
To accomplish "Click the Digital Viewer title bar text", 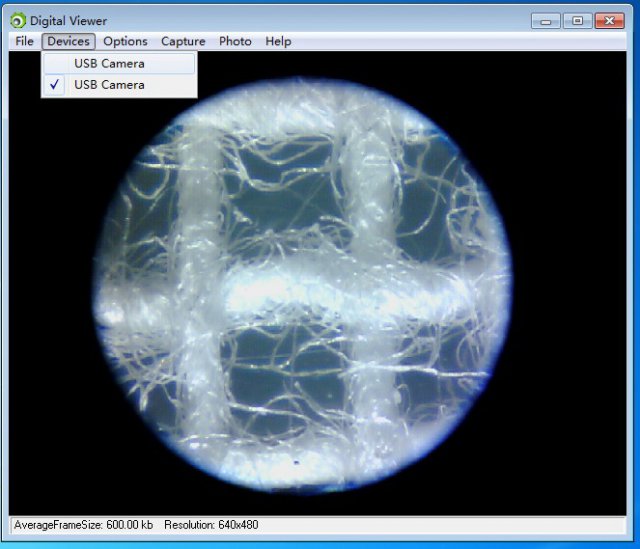I will coord(69,21).
